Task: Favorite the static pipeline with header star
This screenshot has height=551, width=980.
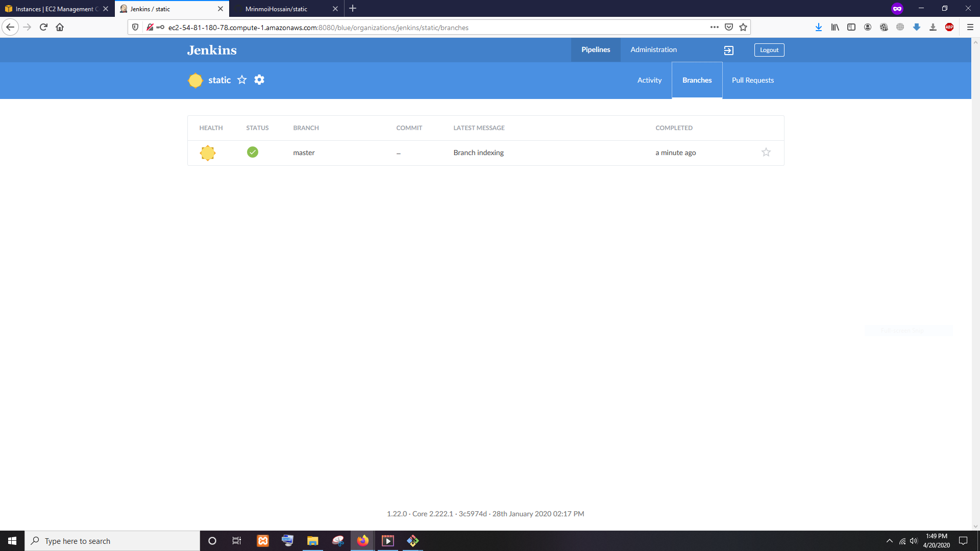Action: point(242,80)
